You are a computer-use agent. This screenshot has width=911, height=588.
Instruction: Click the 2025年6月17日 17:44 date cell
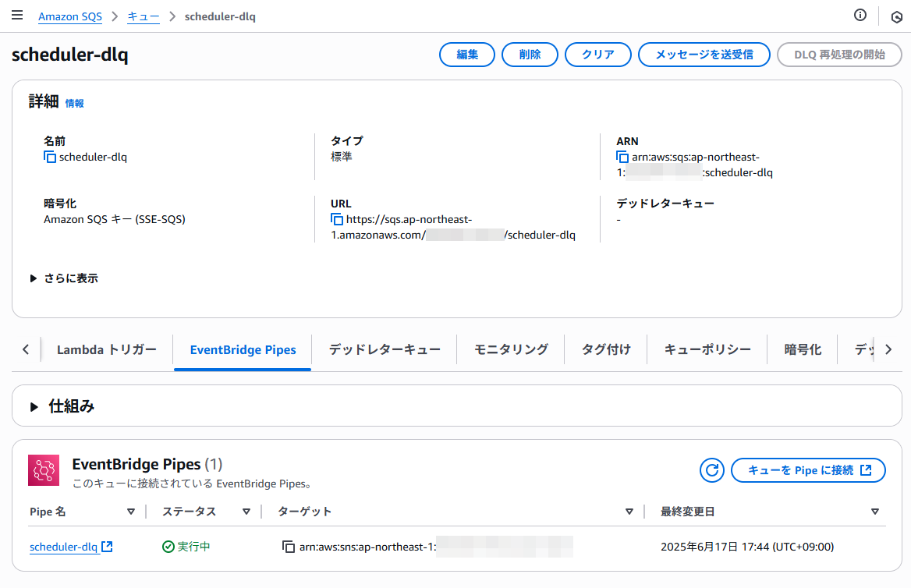click(747, 547)
